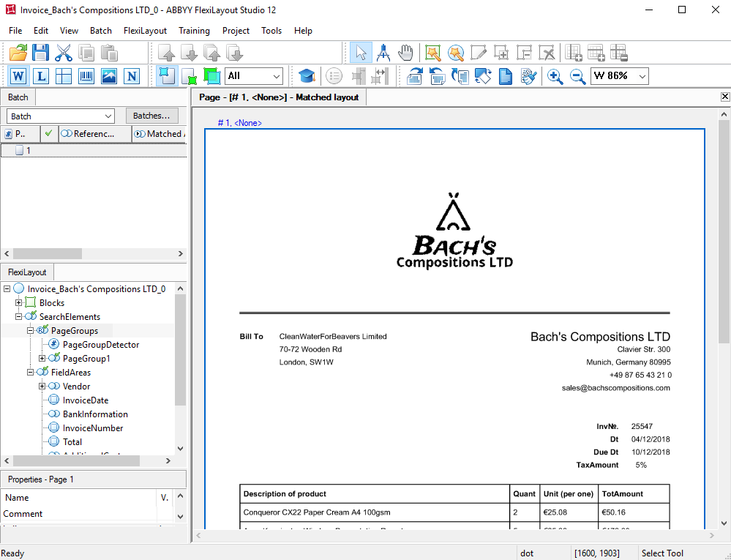The height and width of the screenshot is (560, 731).
Task: Click the Save floppy disk icon
Action: (40, 53)
